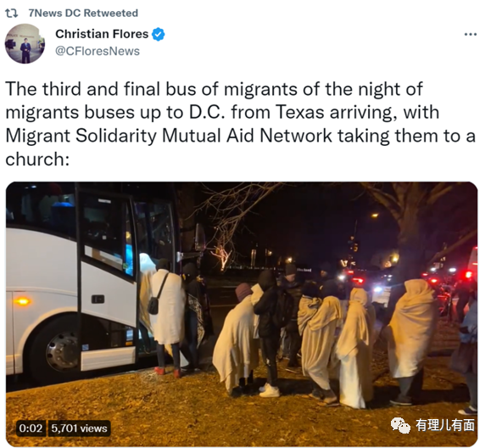
Task: Click the 有理儿有面 watermark text
Action: pos(444,425)
